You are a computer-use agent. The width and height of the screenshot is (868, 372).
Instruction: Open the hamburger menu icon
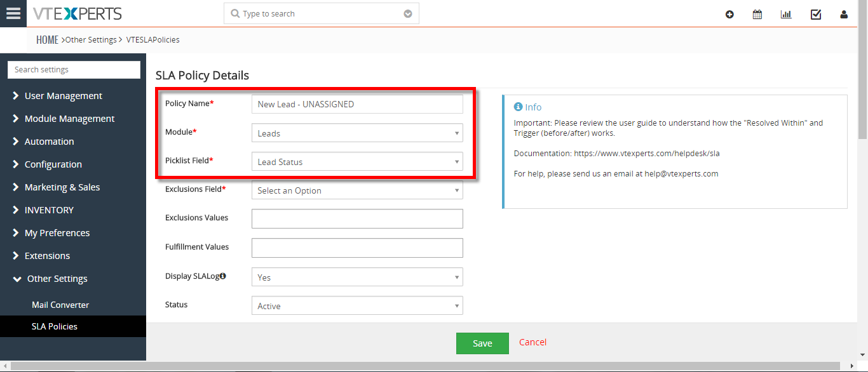[13, 13]
